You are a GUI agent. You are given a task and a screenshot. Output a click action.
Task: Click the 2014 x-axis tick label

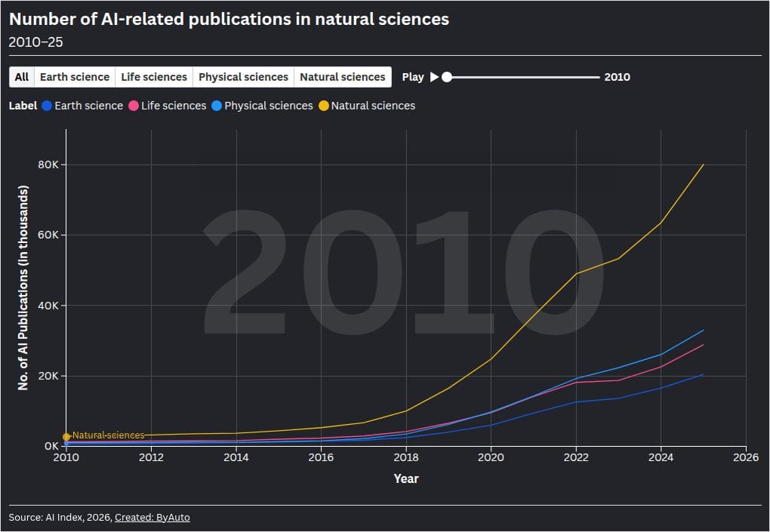tap(236, 457)
